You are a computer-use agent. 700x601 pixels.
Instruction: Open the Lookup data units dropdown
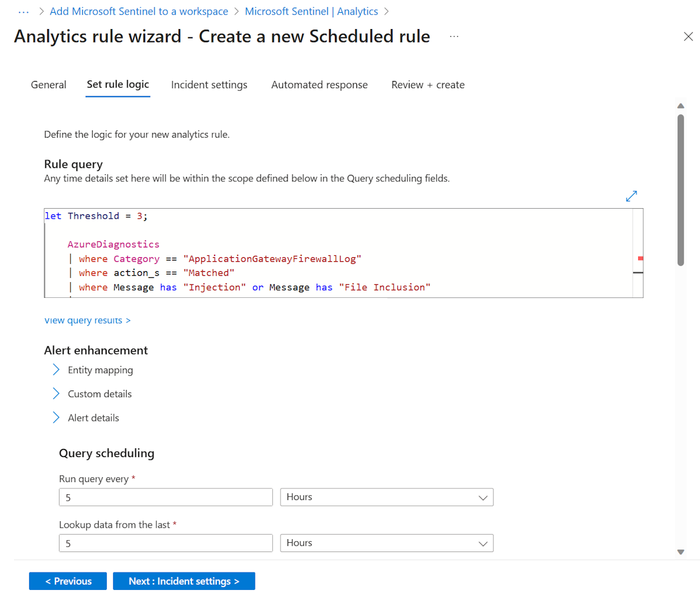[387, 543]
